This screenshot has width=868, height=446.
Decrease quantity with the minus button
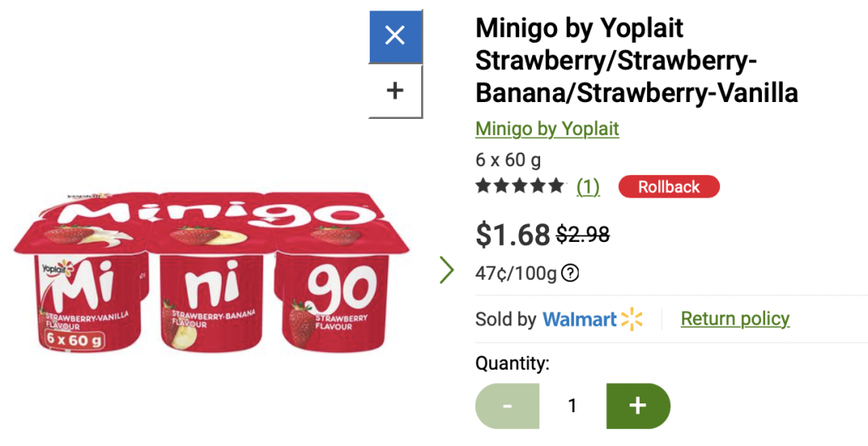click(x=507, y=406)
